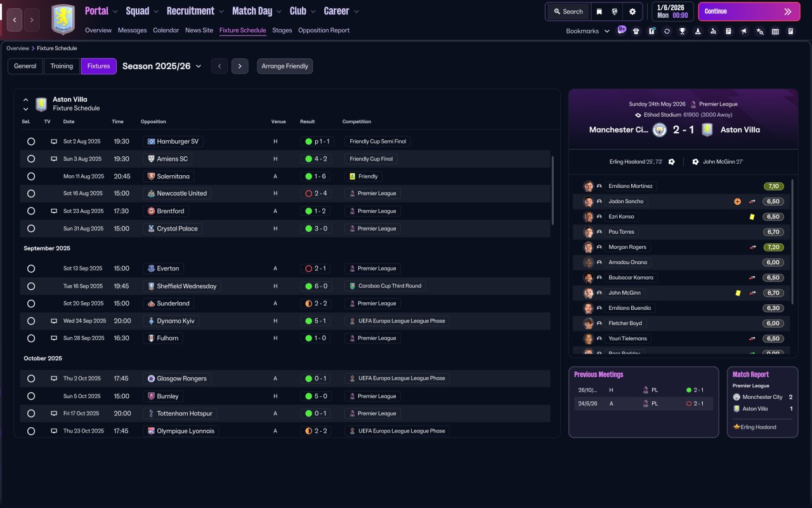
Task: Open the bookmark icon beside Search
Action: tap(599, 11)
